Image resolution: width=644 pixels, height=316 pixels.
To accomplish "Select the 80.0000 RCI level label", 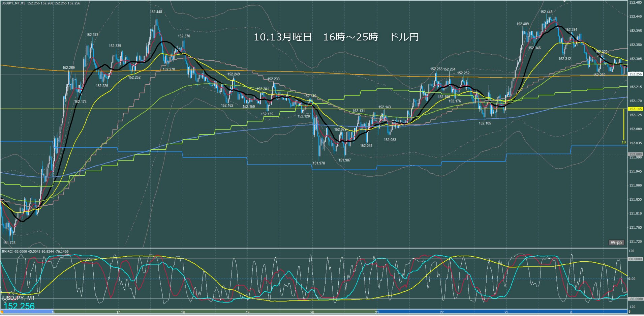I will point(636,259).
